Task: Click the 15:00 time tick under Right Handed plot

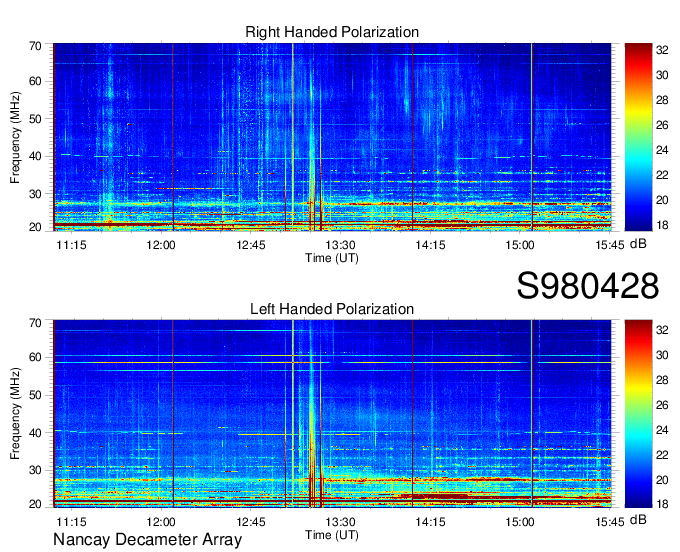Action: coord(520,245)
